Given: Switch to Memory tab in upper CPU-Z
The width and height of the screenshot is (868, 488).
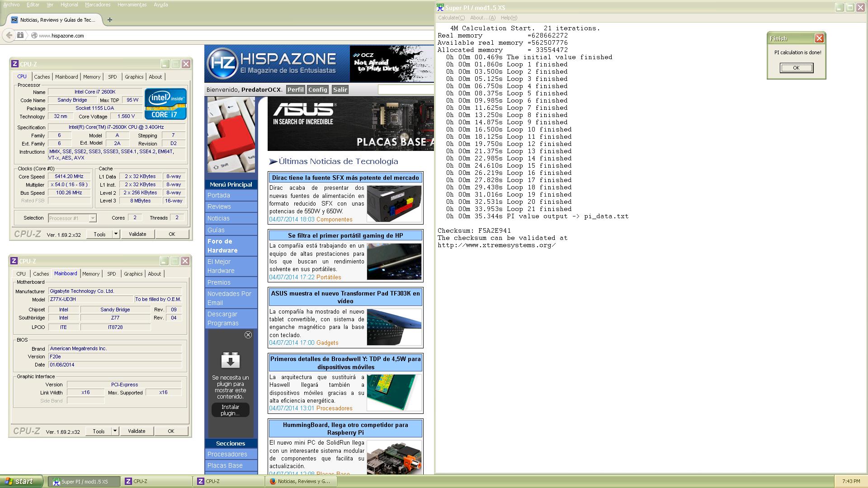Looking at the screenshot, I should tap(92, 77).
